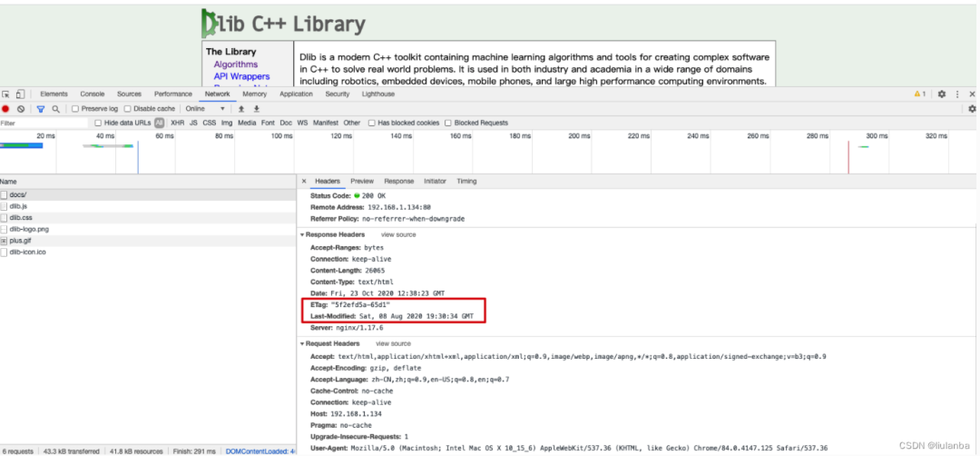
Task: Select the Headers tab in request details
Action: point(328,182)
